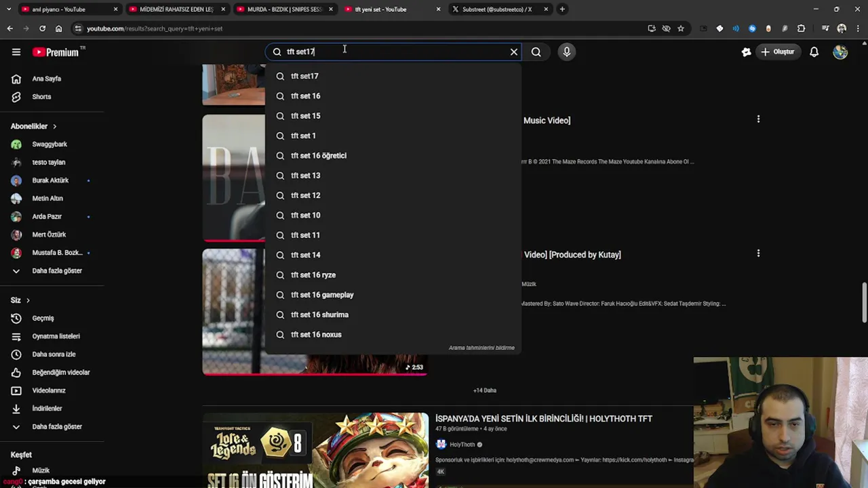Select suggestion "tft set 12"
868x488 pixels.
[x=393, y=195]
